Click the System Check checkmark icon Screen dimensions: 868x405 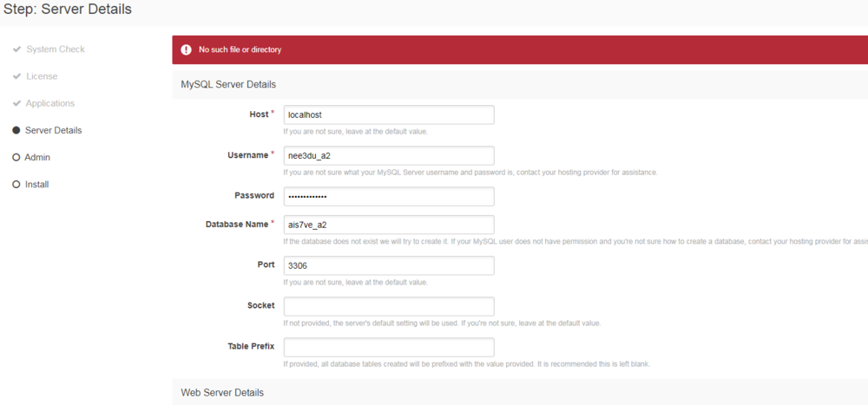point(16,49)
